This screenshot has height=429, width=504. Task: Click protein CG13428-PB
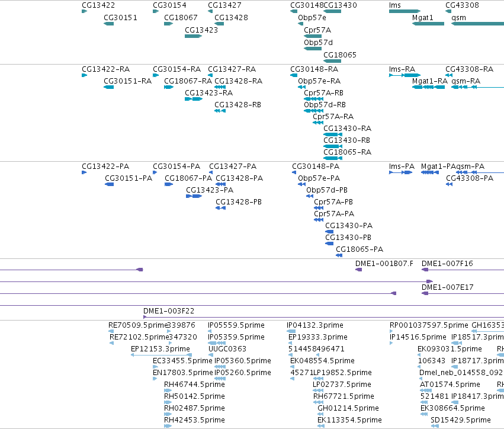point(220,208)
